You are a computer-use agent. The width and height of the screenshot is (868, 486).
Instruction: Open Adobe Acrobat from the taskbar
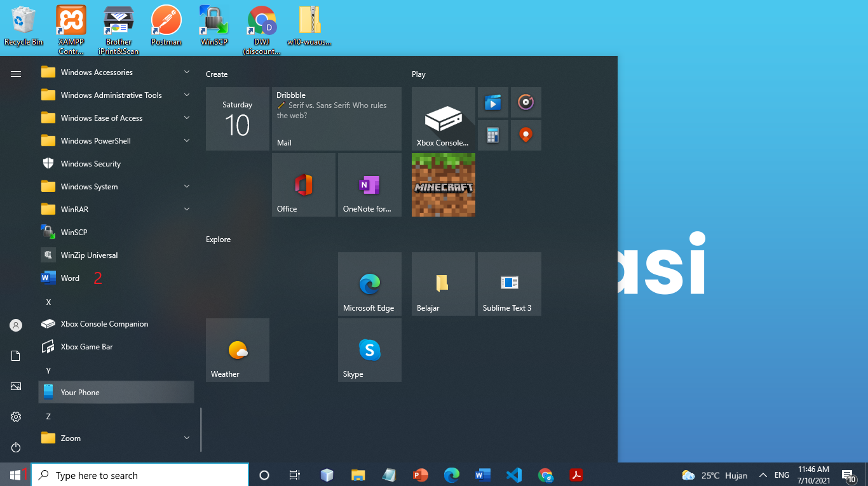coord(576,475)
